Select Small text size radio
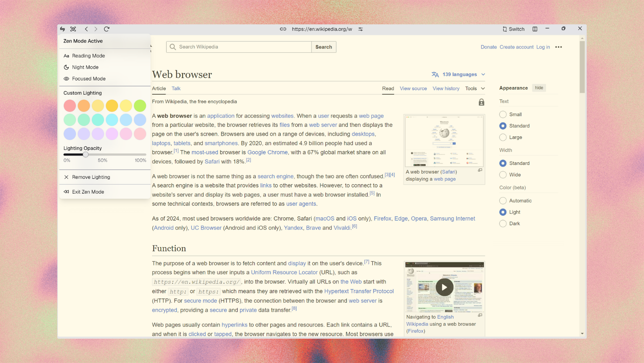This screenshot has width=644, height=363. tap(503, 114)
